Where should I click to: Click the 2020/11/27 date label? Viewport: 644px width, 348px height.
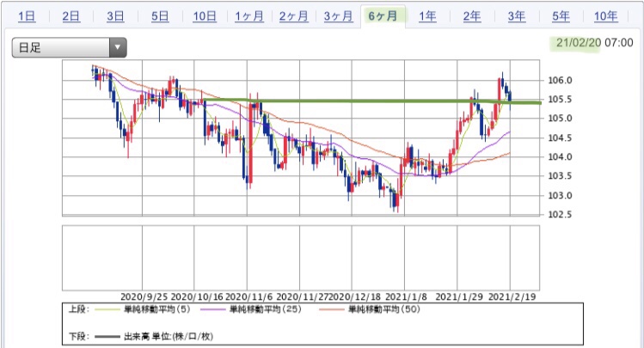click(x=303, y=296)
